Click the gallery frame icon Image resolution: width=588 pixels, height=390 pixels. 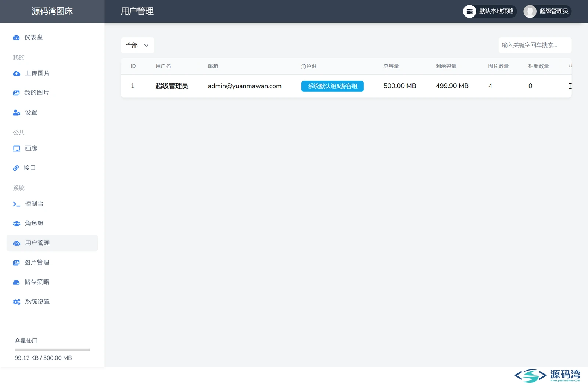pyautogui.click(x=17, y=148)
